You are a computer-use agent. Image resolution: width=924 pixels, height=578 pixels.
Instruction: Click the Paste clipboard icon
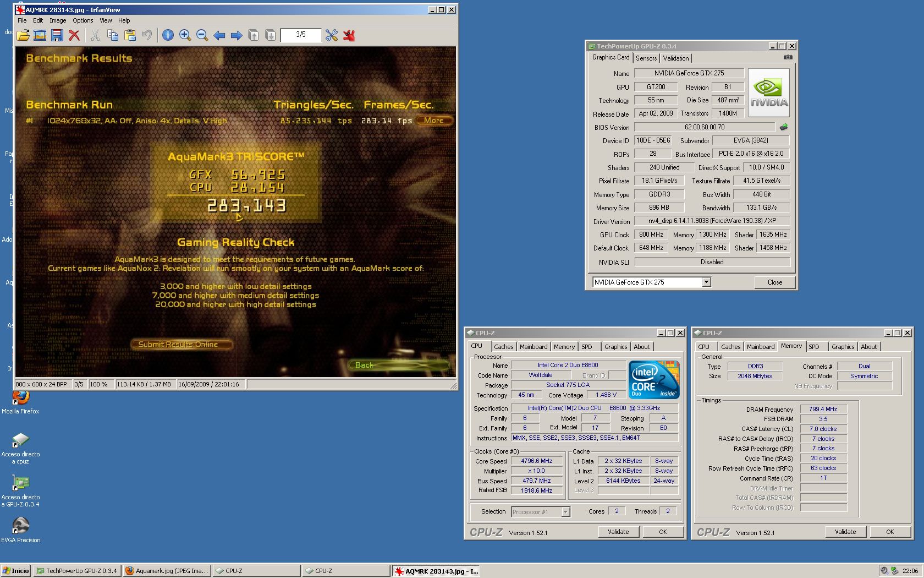(x=130, y=36)
